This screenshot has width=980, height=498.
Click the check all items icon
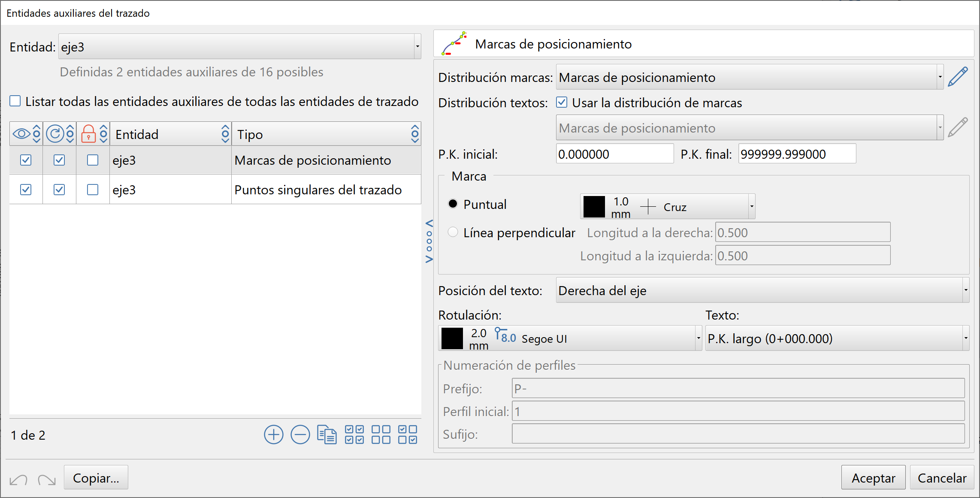coord(354,435)
